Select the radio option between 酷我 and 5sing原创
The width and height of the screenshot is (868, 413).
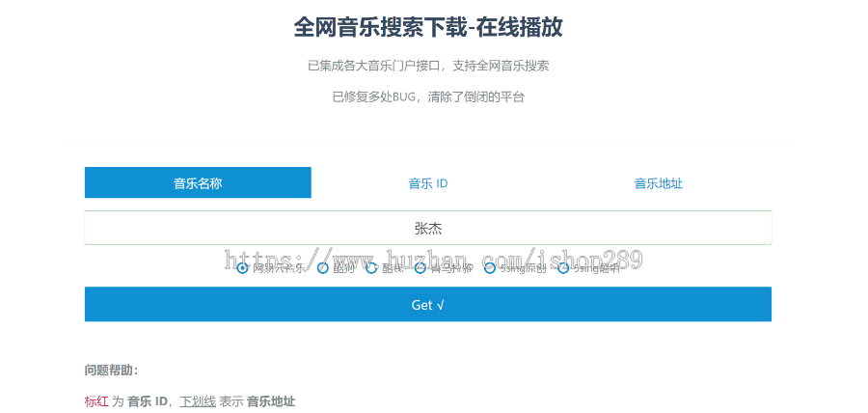pyautogui.click(x=420, y=268)
